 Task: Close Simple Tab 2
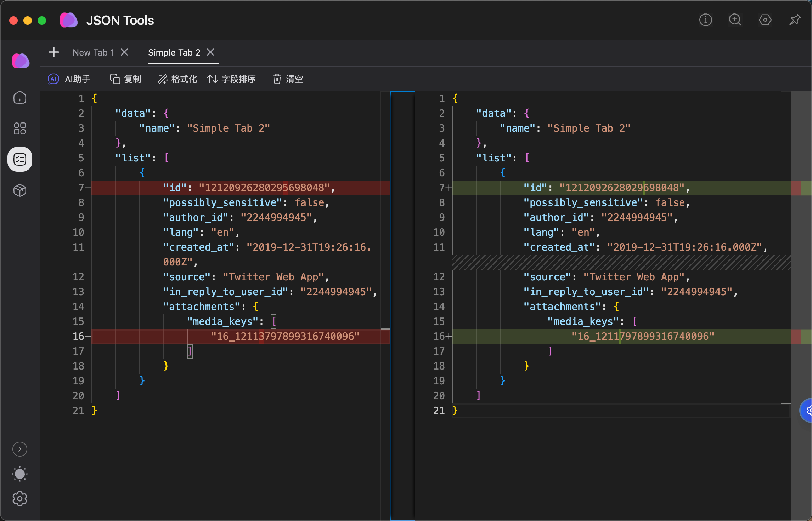point(210,52)
